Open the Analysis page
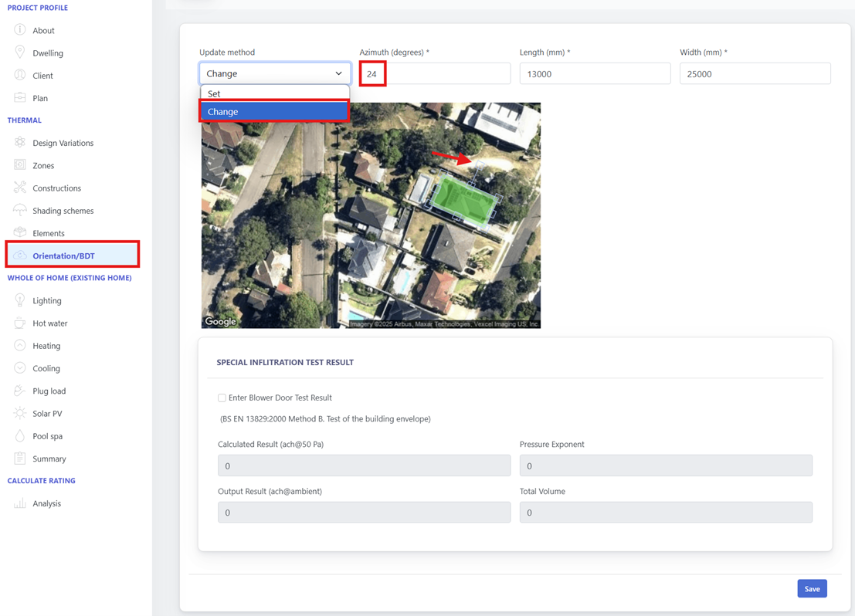The width and height of the screenshot is (855, 616). [x=47, y=504]
